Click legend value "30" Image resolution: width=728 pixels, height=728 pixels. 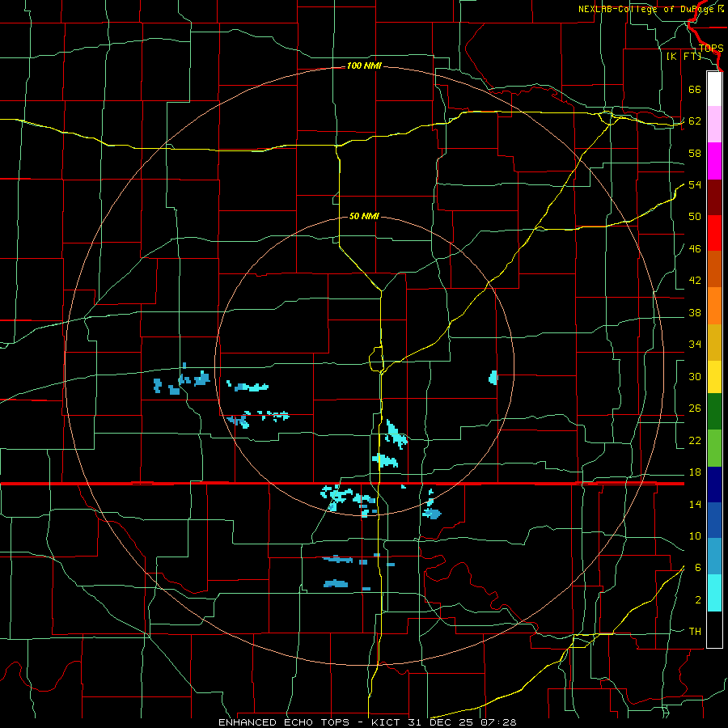695,376
